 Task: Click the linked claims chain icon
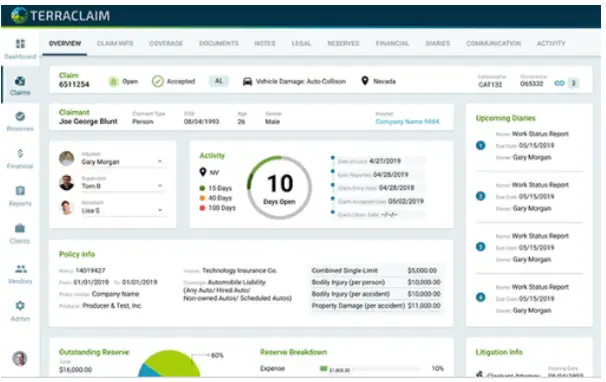click(559, 83)
